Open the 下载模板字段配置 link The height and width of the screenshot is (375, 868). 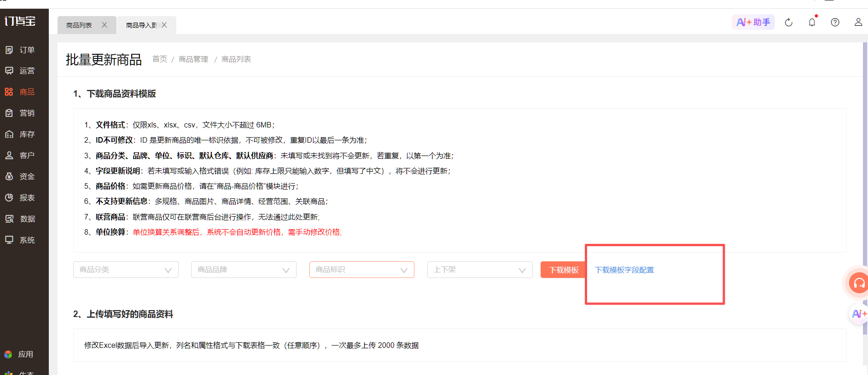(x=624, y=270)
